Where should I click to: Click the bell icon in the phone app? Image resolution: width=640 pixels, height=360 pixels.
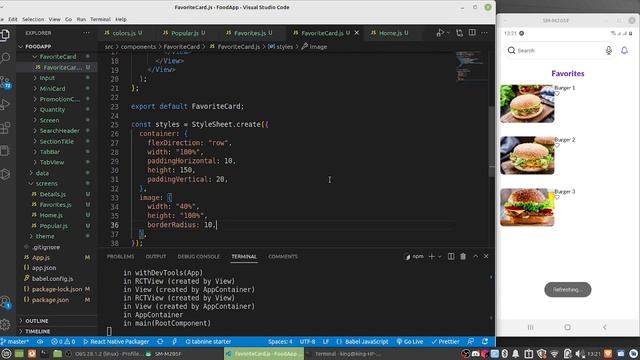pos(624,50)
